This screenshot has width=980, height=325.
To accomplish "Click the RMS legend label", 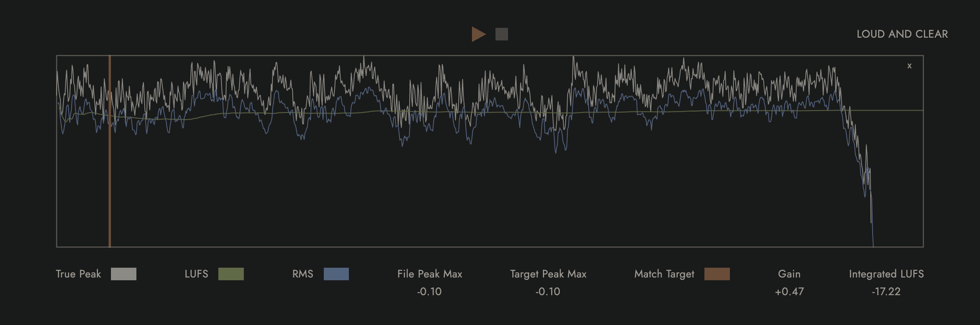I will pos(303,274).
